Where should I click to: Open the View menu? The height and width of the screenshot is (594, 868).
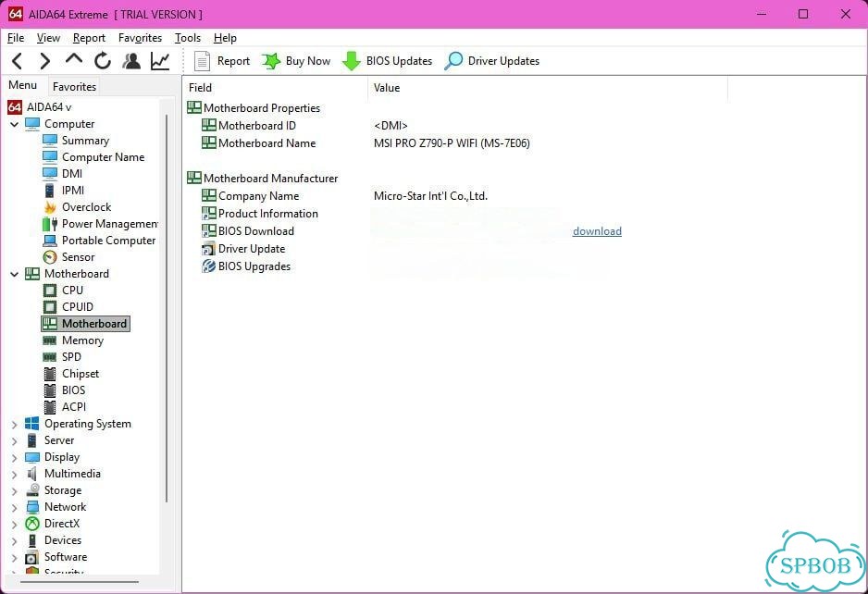[x=48, y=38]
